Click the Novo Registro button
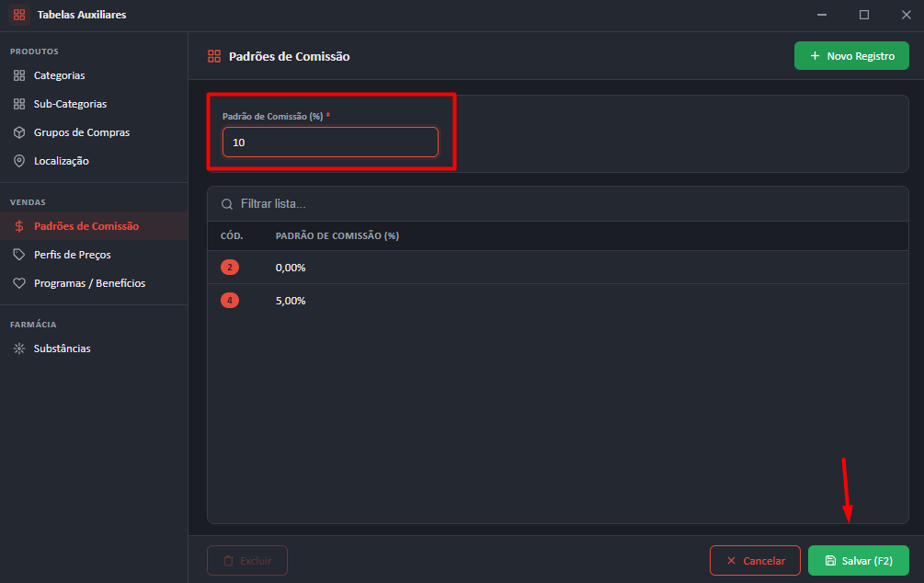This screenshot has height=583, width=924. [x=851, y=56]
